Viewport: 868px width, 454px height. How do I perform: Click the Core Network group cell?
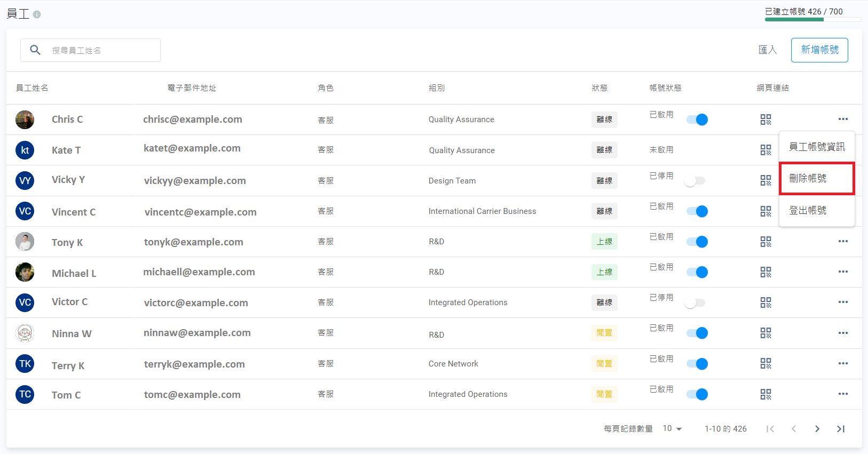tap(453, 364)
